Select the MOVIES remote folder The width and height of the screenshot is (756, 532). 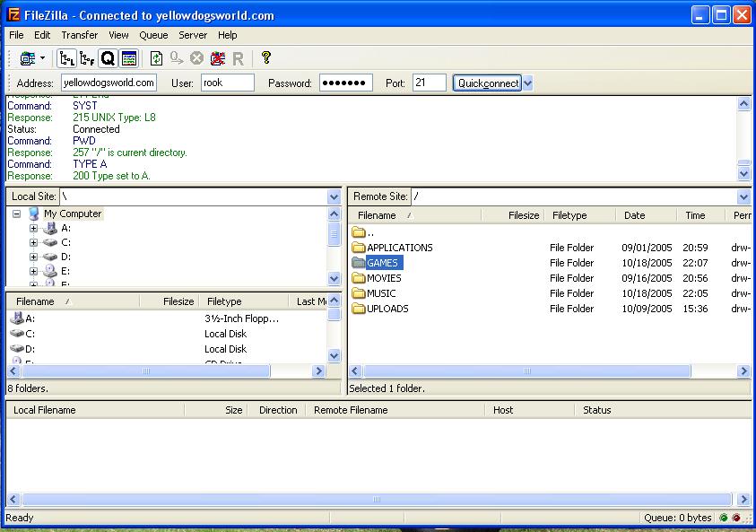377,278
